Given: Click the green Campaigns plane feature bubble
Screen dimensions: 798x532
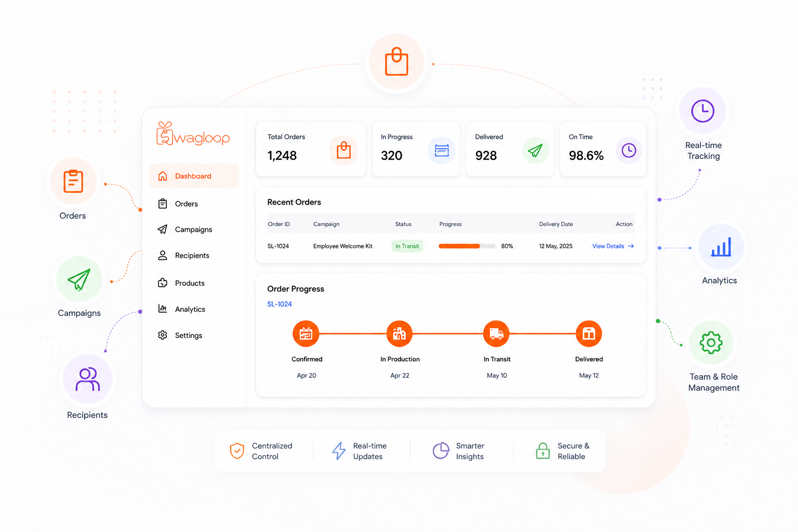Looking at the screenshot, I should point(79,280).
